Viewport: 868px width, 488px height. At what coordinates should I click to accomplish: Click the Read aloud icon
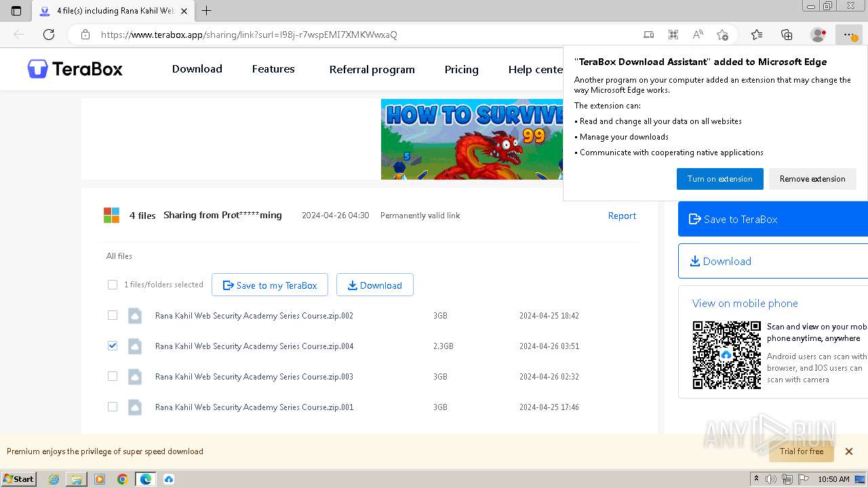click(x=698, y=35)
